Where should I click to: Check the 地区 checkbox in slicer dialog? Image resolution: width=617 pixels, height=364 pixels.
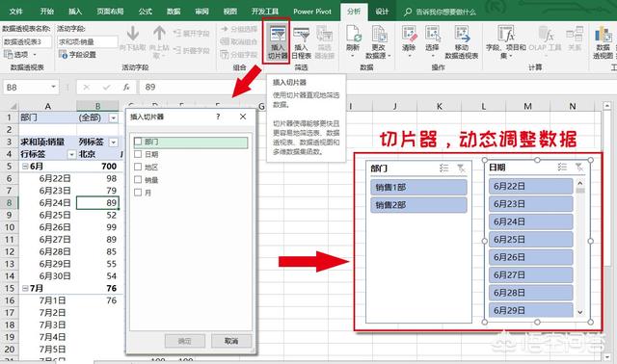click(138, 167)
